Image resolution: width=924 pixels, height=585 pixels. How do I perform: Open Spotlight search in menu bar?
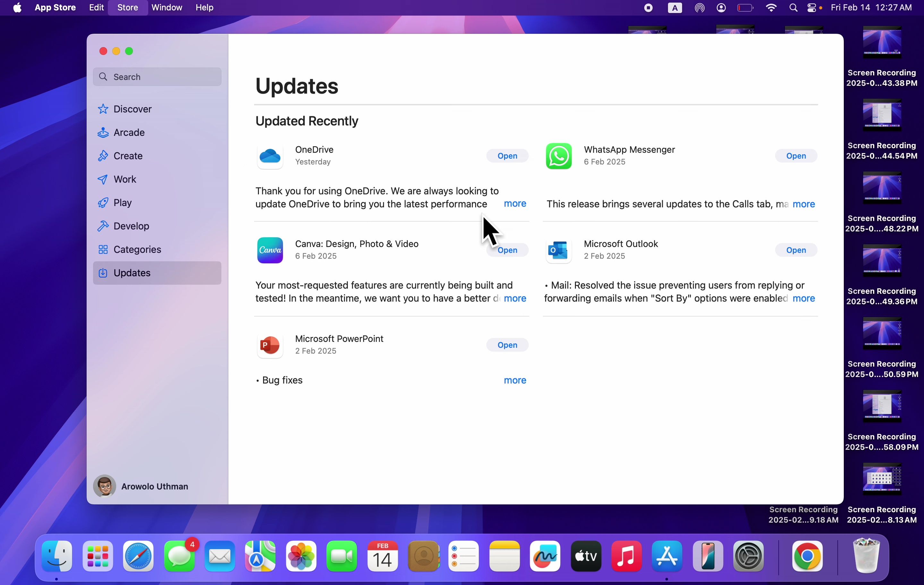point(793,8)
